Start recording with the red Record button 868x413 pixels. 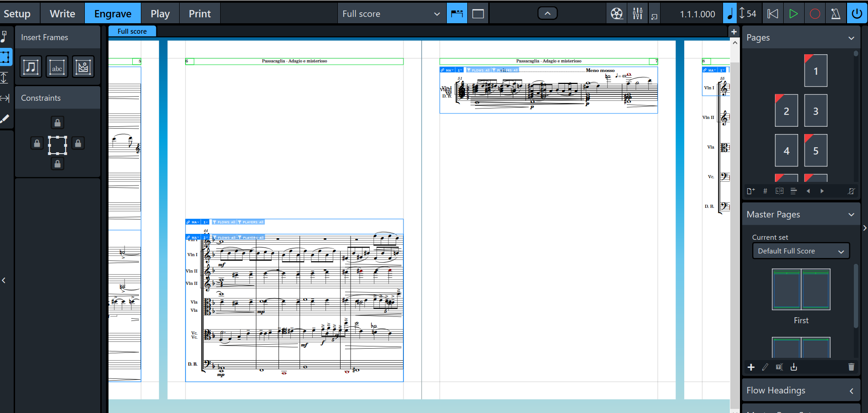(x=815, y=14)
